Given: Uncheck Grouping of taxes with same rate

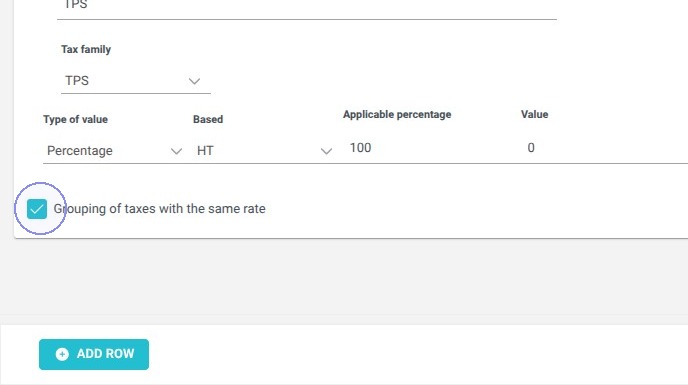Looking at the screenshot, I should 37,209.
